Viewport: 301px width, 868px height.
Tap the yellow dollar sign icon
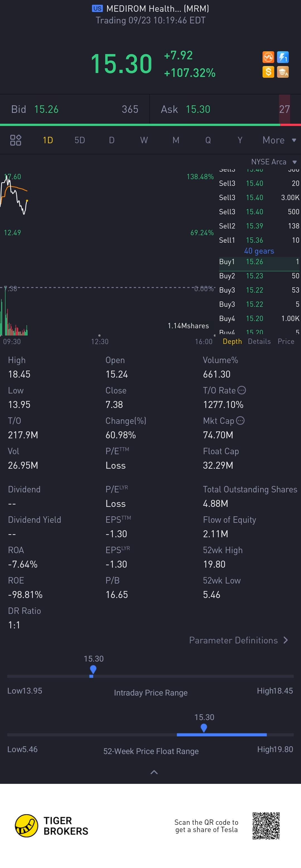tap(268, 72)
